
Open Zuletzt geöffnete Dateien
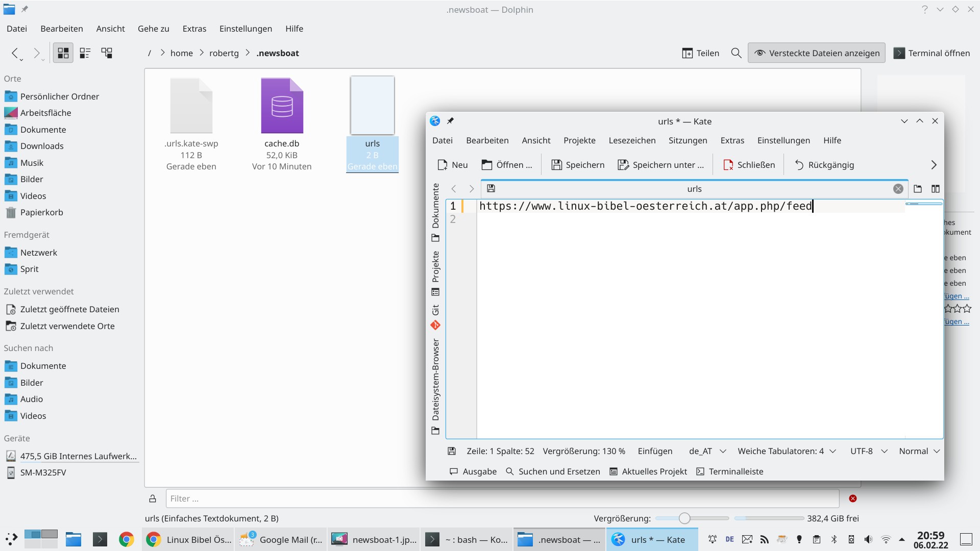click(x=69, y=309)
